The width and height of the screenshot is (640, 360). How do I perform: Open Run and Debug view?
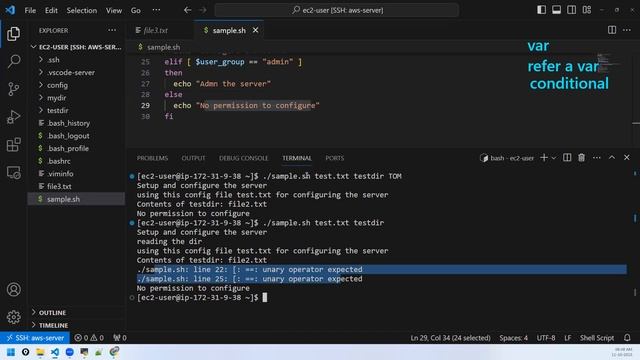click(x=13, y=117)
